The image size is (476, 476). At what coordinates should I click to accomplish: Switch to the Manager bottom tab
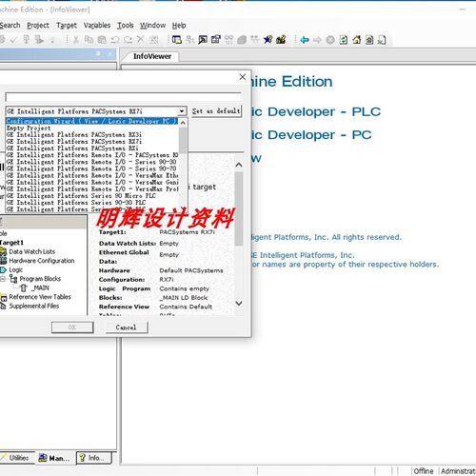click(55, 458)
